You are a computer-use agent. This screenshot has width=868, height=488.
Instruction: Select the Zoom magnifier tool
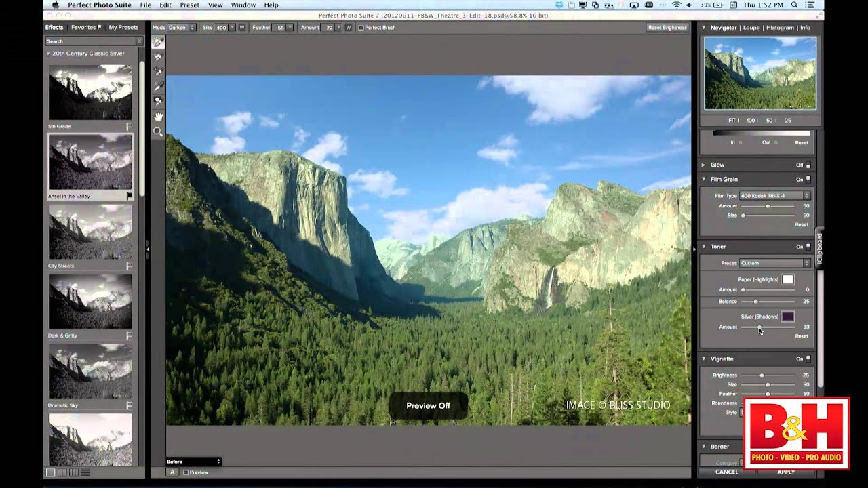[158, 131]
